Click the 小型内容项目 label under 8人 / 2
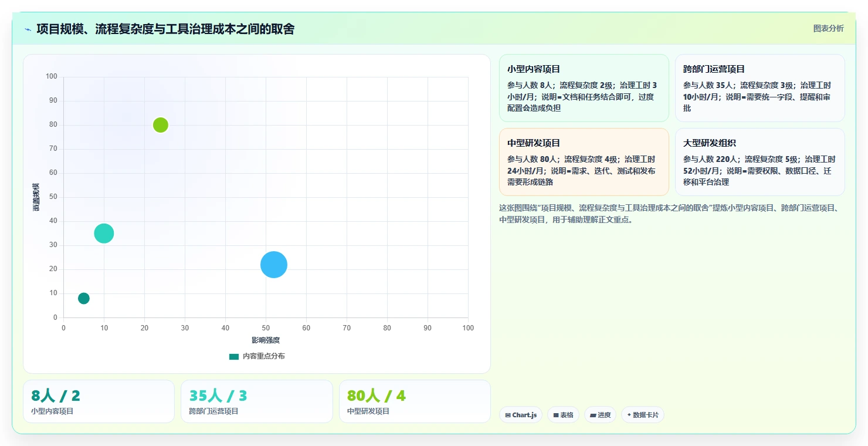The height and width of the screenshot is (446, 868). pos(52,411)
